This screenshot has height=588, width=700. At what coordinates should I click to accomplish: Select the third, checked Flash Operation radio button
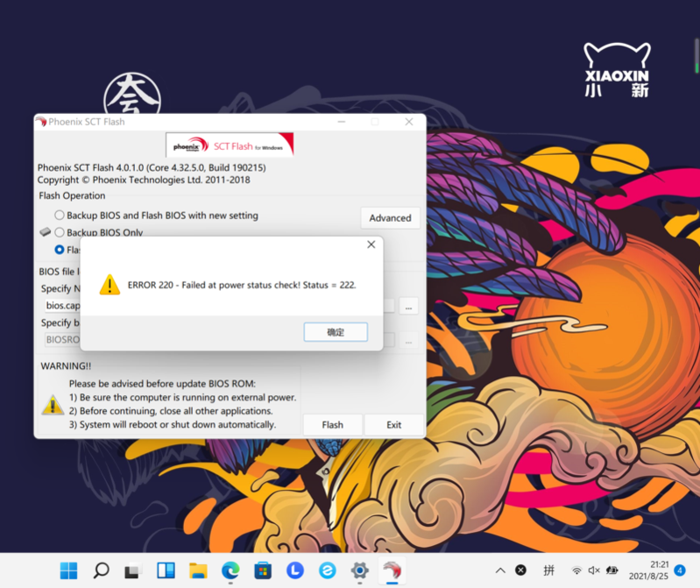click(60, 250)
